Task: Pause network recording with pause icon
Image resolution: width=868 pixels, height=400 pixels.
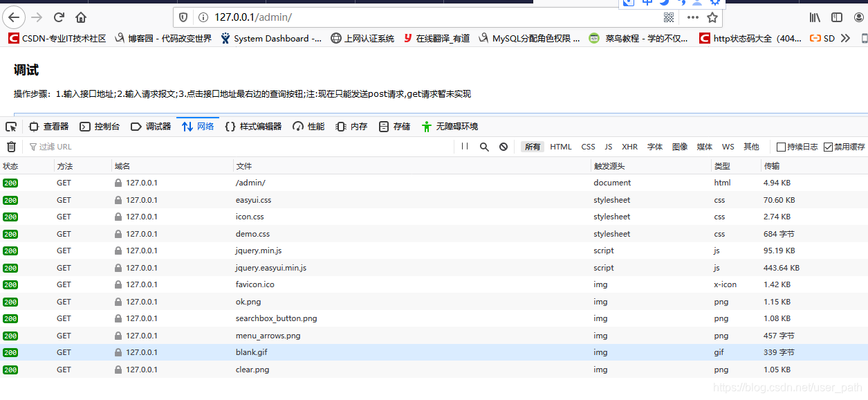Action: click(x=465, y=147)
